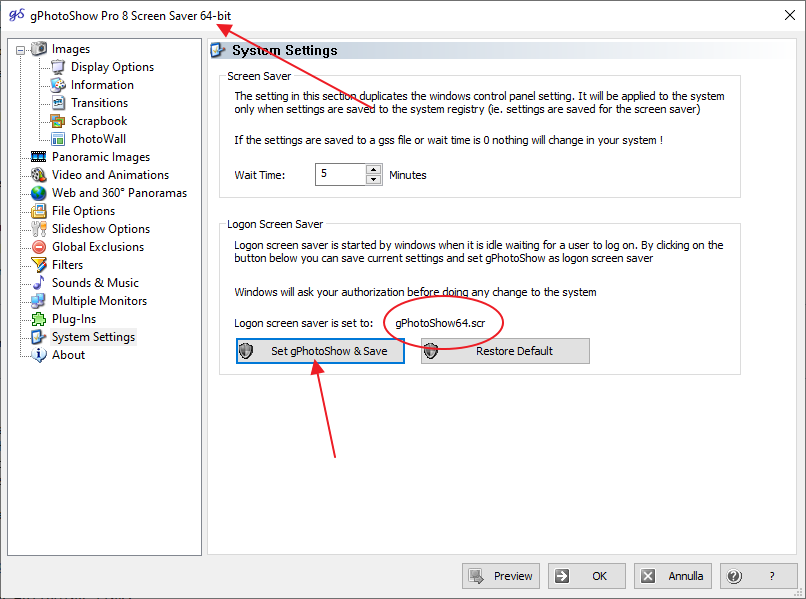Open Video and Animations settings
The height and width of the screenshot is (599, 806).
[110, 175]
